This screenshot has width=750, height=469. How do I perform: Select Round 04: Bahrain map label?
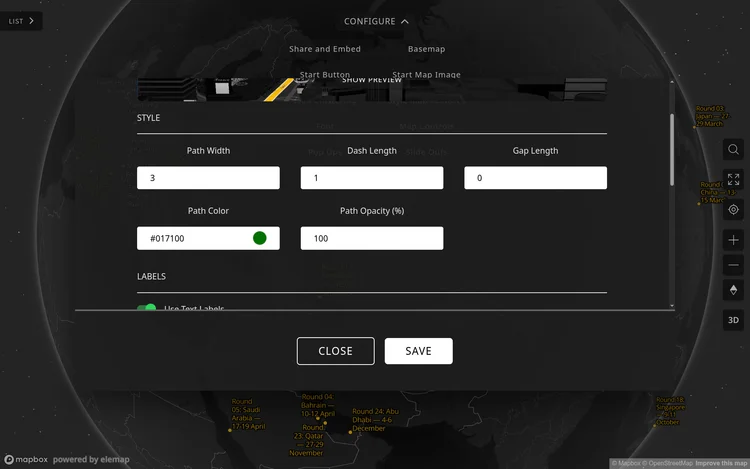(x=318, y=405)
